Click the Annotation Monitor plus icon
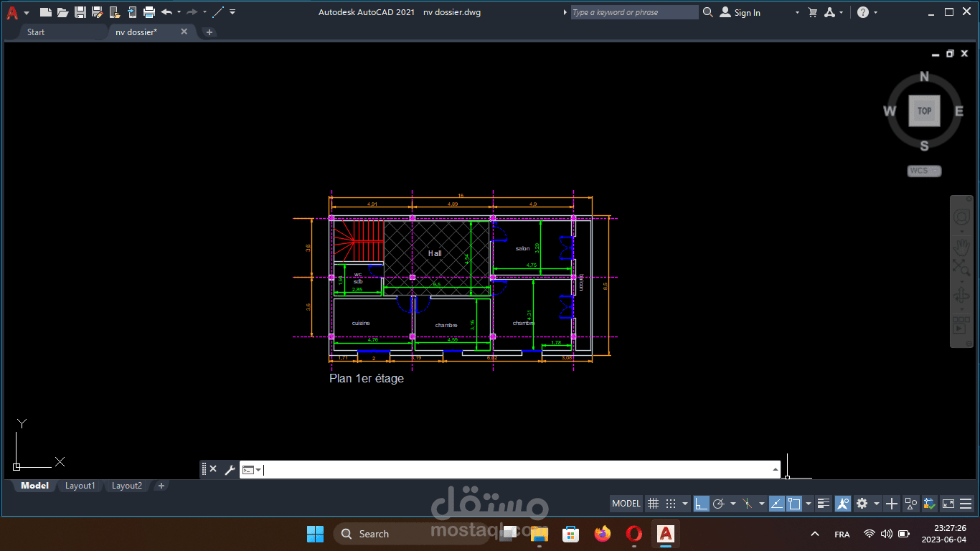The width and height of the screenshot is (980, 551). [891, 504]
